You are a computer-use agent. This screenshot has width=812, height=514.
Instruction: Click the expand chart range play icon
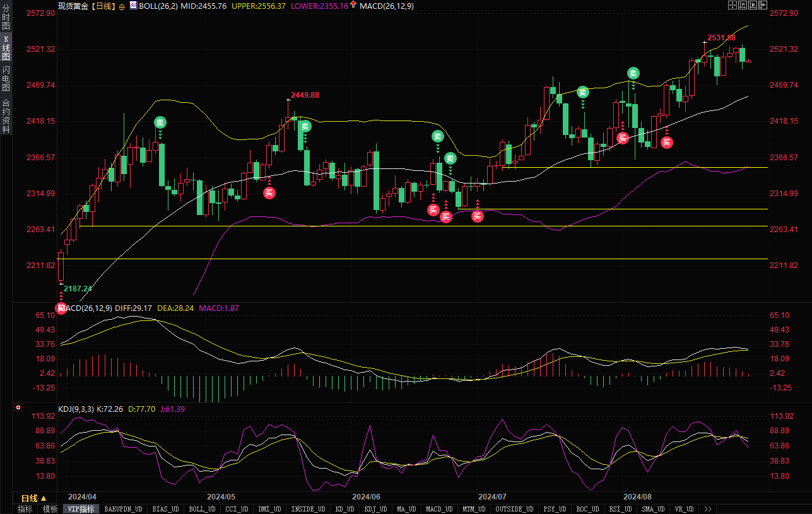753,5
